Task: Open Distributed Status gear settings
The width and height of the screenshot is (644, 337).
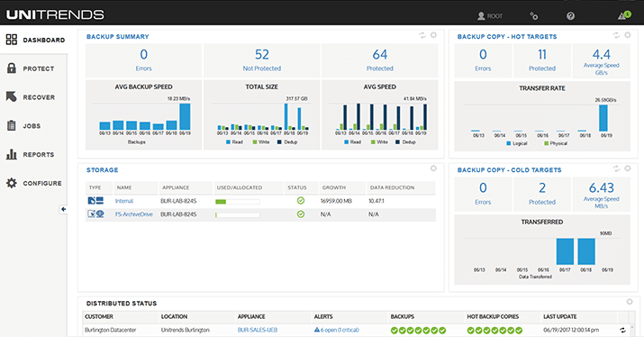Action: (630, 302)
